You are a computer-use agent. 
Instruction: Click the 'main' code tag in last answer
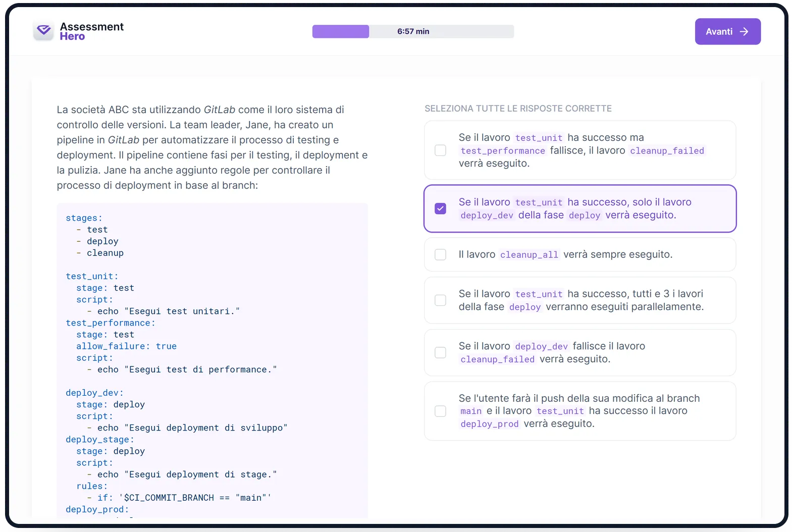coord(471,411)
